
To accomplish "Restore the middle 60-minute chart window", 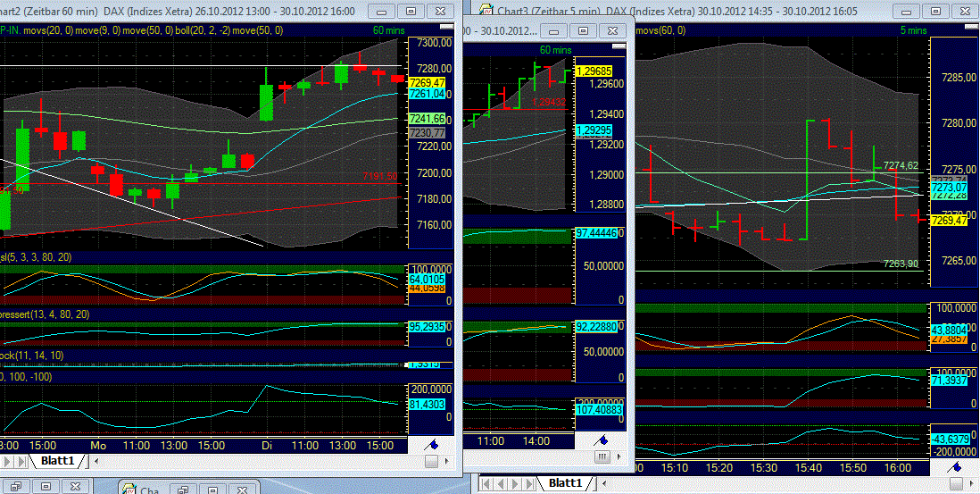I will click(x=553, y=30).
